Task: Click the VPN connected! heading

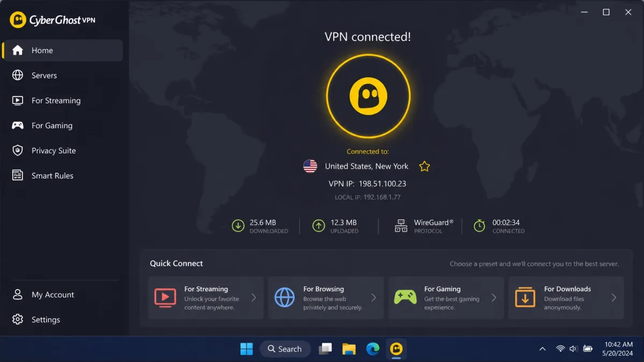Action: [x=368, y=37]
